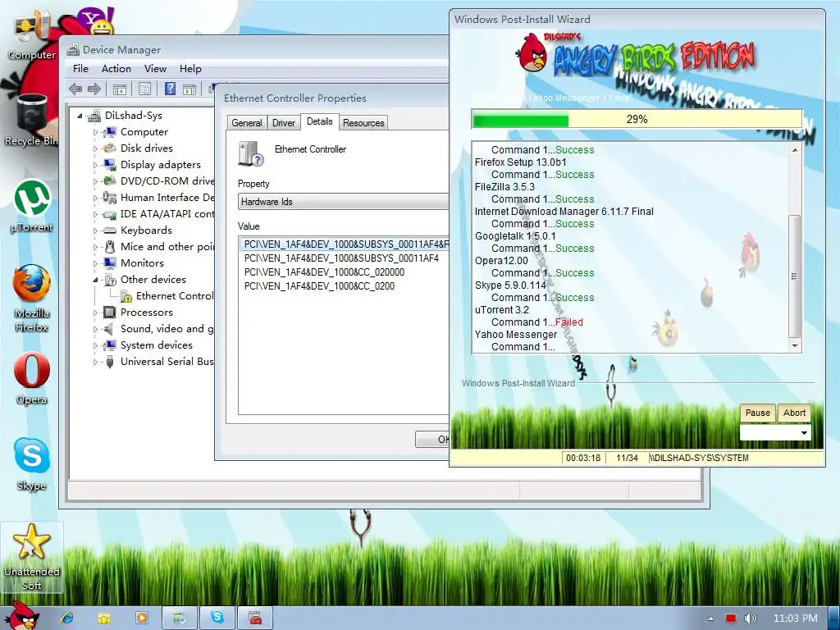Click the Abort button in the wizard

coord(794,413)
